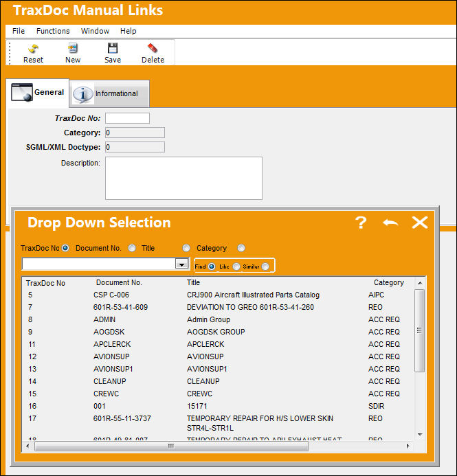Select the AVIONSUP1 document number cell

(x=113, y=369)
